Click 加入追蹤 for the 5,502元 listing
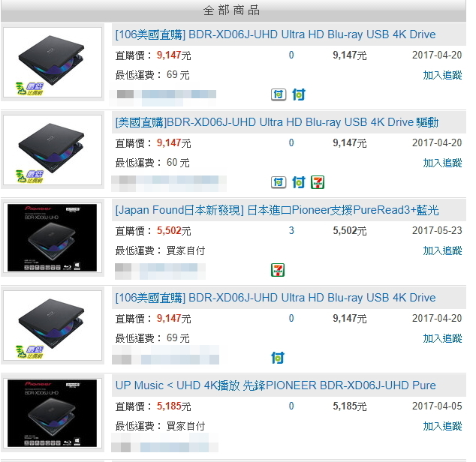 click(x=442, y=250)
